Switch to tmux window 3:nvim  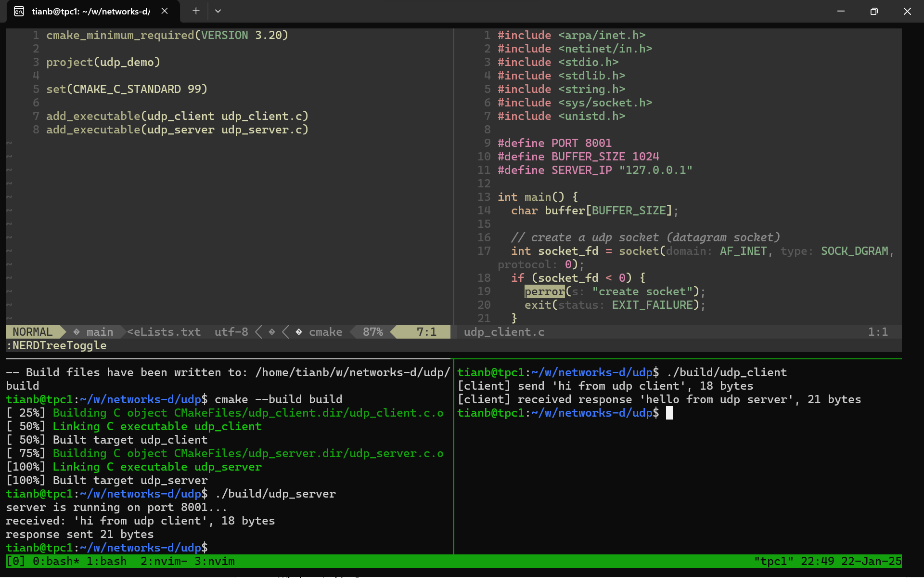[214, 561]
